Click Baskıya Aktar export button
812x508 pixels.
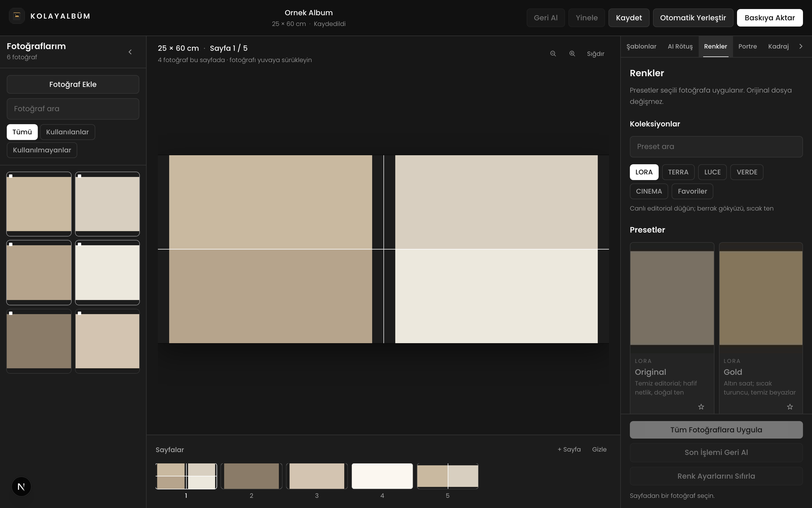[770, 18]
